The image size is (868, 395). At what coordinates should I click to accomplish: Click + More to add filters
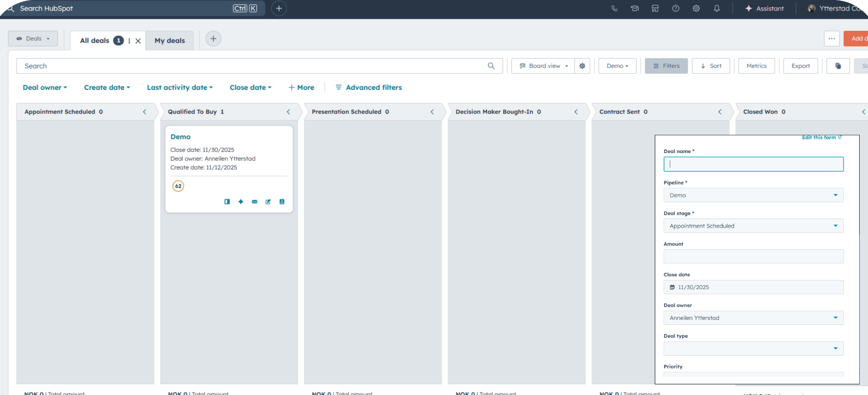click(301, 88)
